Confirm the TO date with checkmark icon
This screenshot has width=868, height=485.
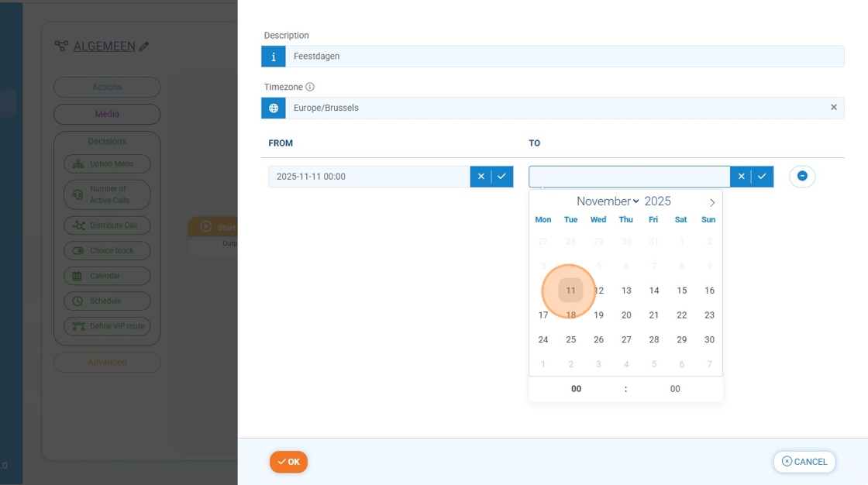763,177
